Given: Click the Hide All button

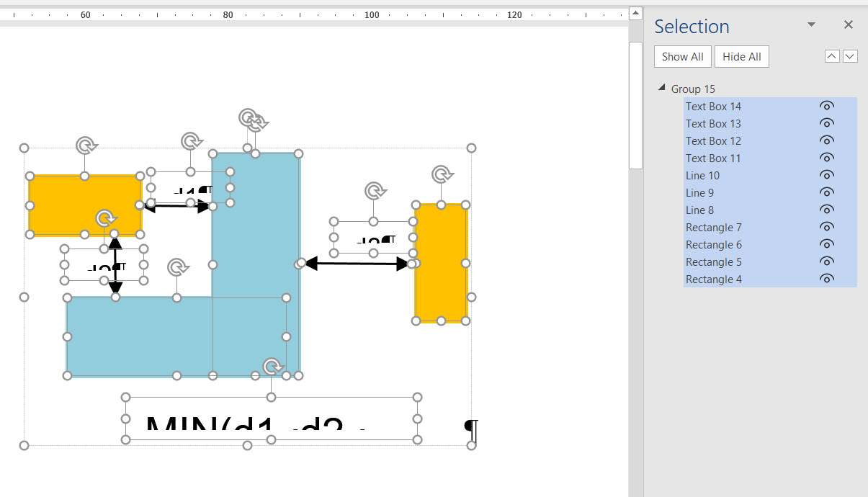Looking at the screenshot, I should tap(742, 57).
